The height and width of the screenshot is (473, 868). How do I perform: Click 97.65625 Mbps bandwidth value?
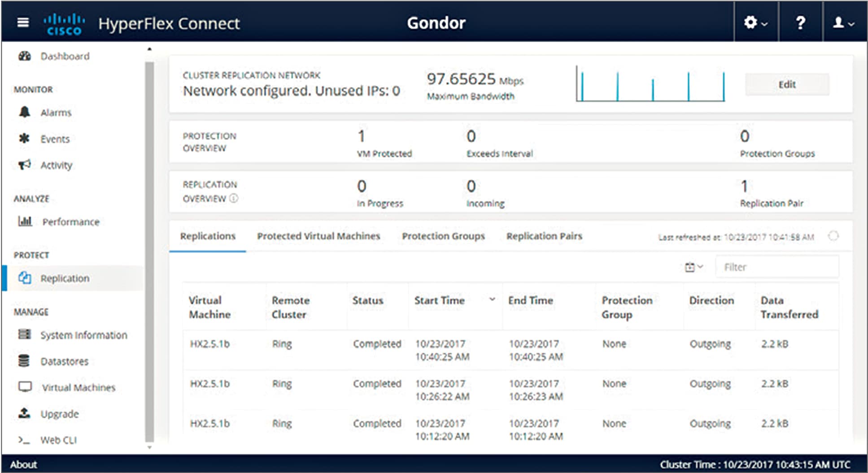475,79
